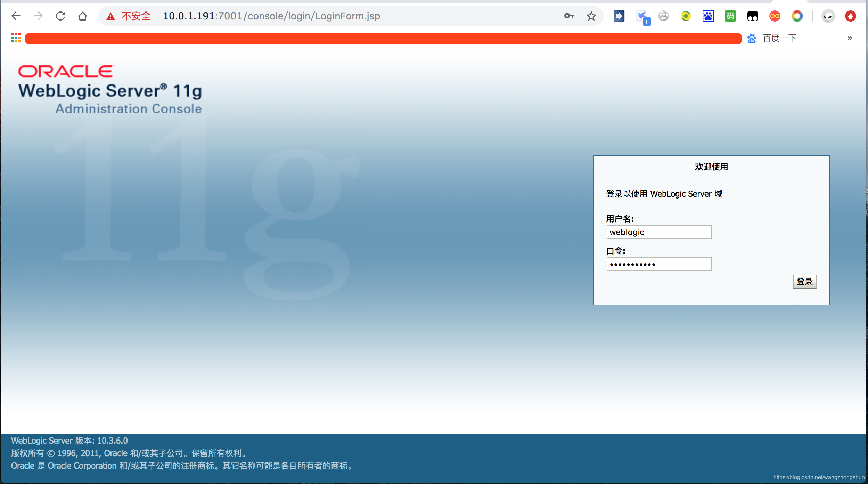Viewport: 868px width, 484px height.
Task: Click the alien profile avatar
Action: pos(828,16)
